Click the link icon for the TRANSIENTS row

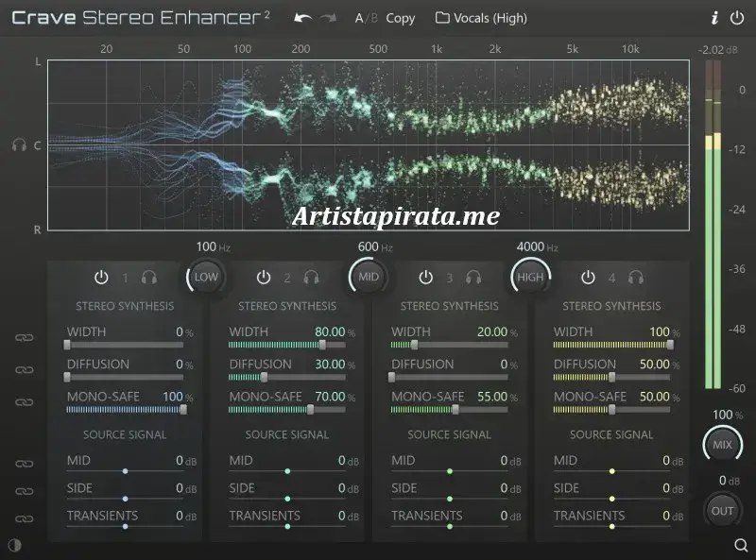click(x=25, y=518)
